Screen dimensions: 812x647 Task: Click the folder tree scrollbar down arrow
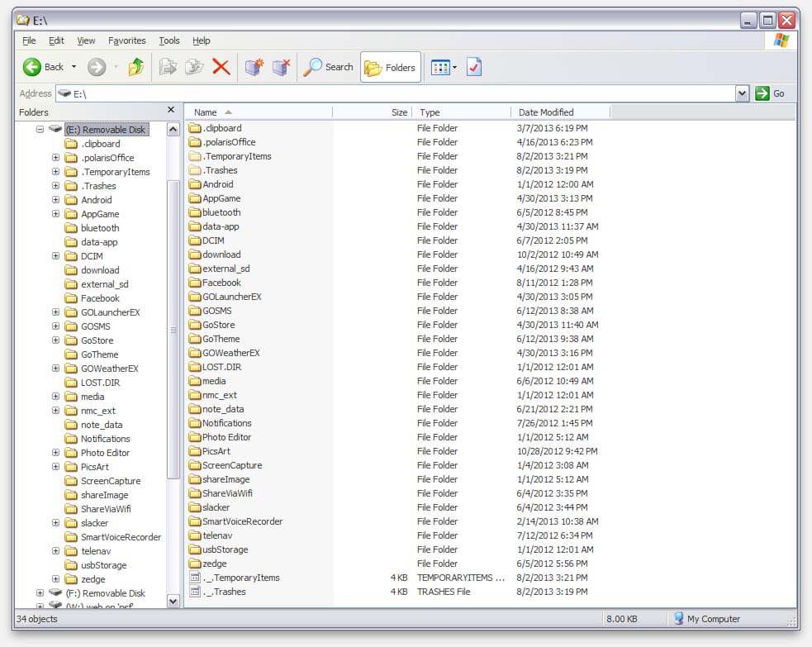coord(173,601)
